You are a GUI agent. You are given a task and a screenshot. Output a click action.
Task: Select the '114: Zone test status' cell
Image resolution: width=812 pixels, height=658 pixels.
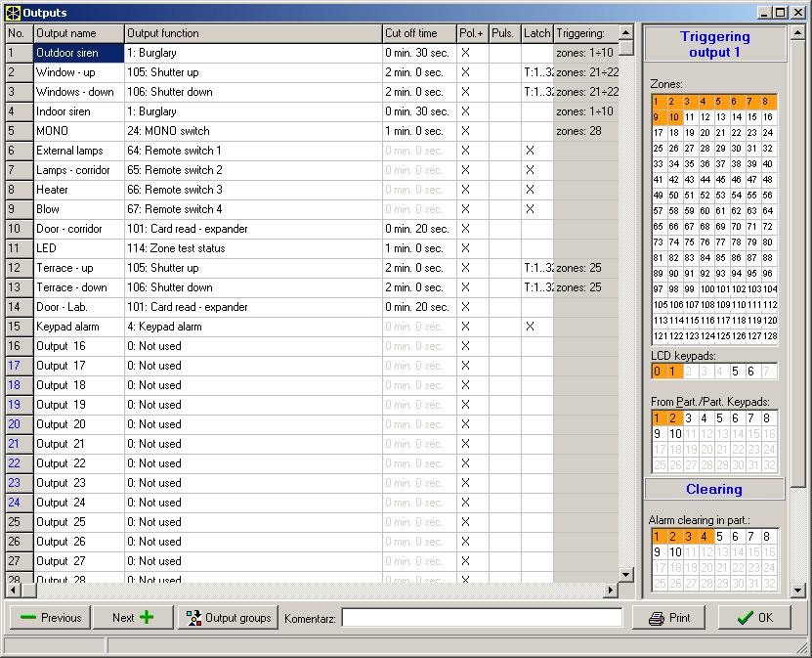(x=254, y=248)
